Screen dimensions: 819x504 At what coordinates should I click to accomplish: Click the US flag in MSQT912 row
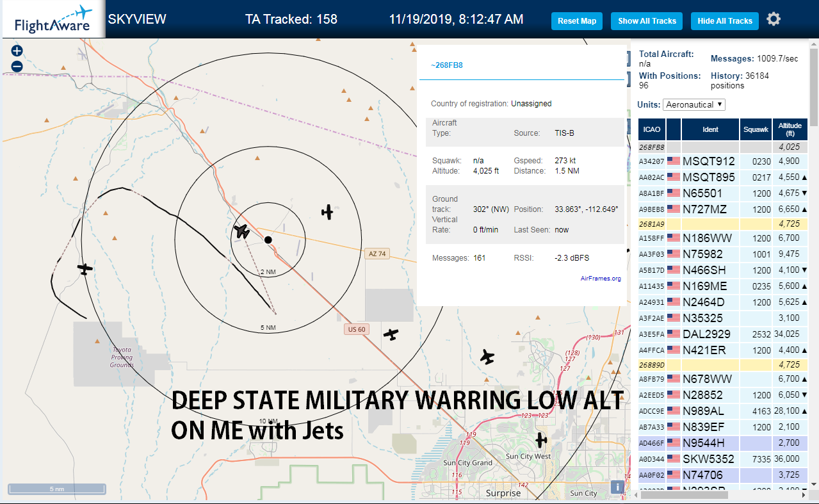tap(673, 161)
